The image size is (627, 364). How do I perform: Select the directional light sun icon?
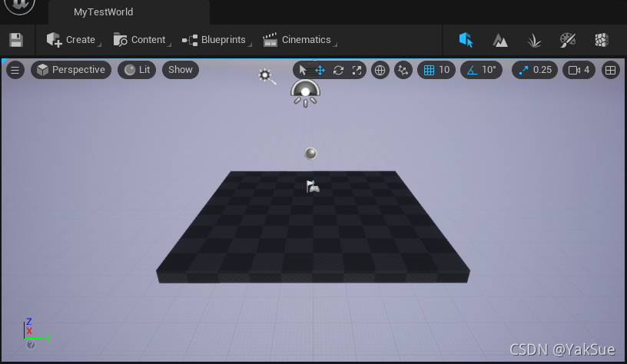[x=267, y=76]
